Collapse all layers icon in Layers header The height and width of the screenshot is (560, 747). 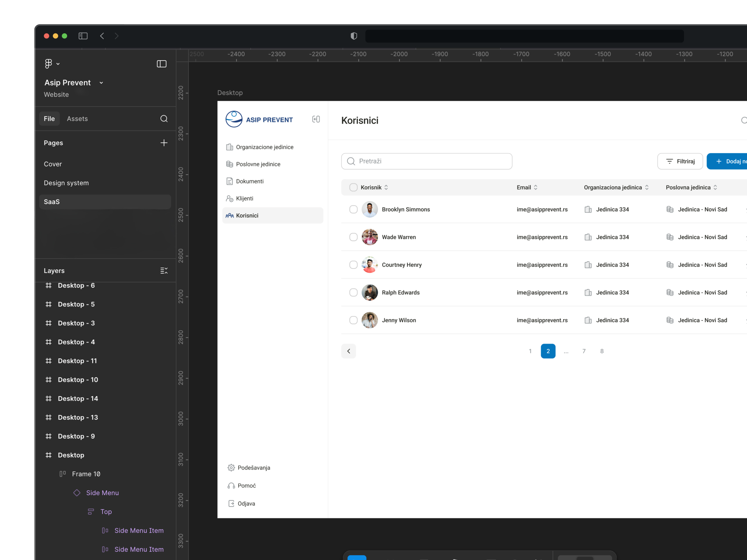pos(164,271)
